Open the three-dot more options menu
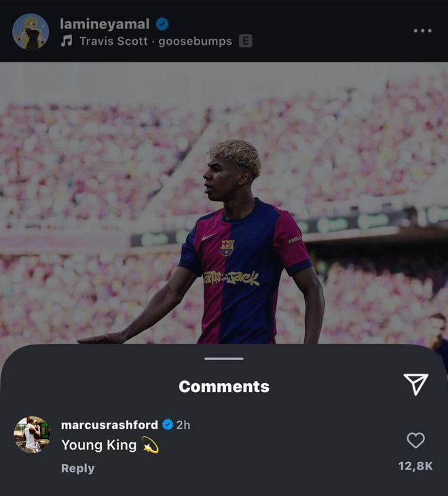Screen dimensions: 448x496 tap(422, 31)
